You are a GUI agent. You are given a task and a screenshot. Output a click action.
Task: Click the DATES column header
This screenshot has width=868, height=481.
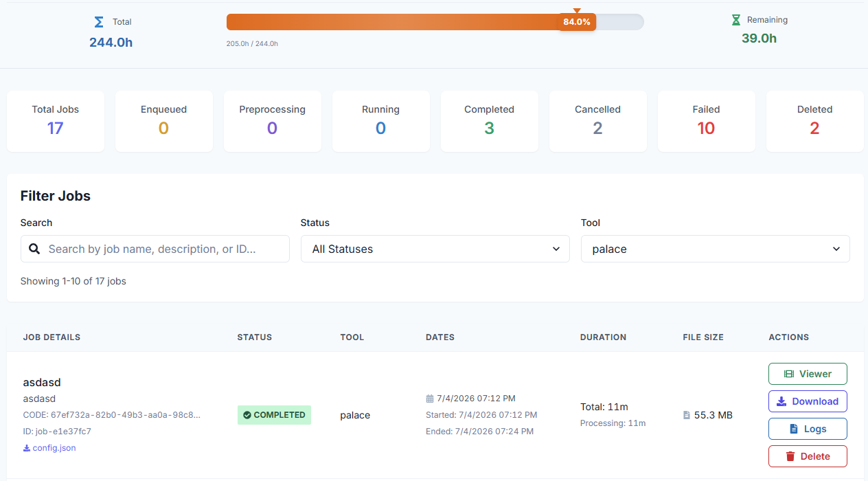coord(440,337)
